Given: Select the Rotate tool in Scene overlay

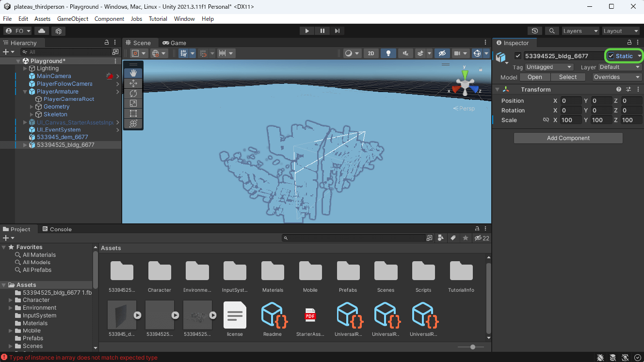Looking at the screenshot, I should (x=133, y=94).
